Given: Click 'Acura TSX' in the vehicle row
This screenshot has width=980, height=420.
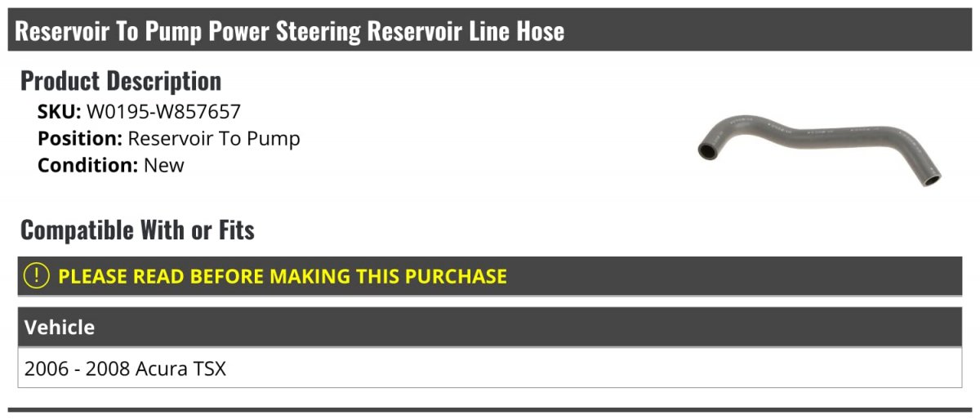Looking at the screenshot, I should pos(184,369).
